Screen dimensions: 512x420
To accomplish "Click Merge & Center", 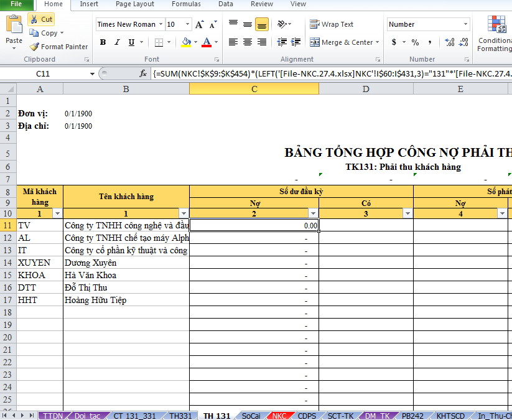I will click(341, 42).
